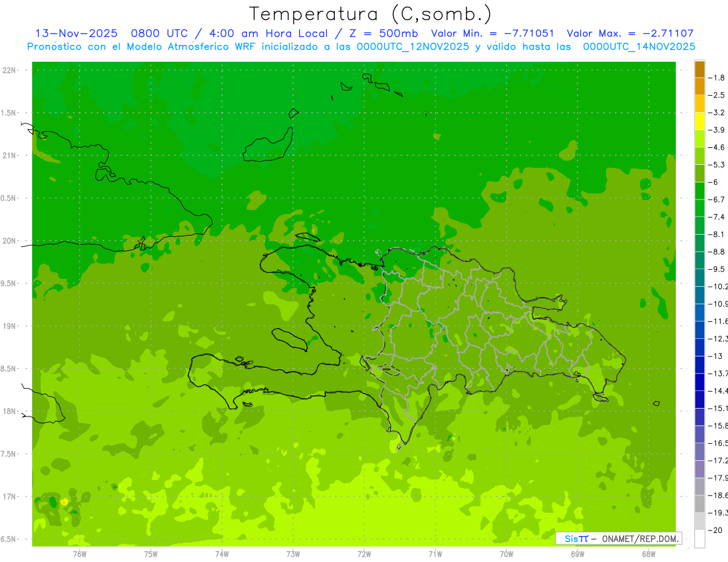This screenshot has height=562, width=728.
Task: Click the "74W" longitude label
Action: [x=222, y=554]
